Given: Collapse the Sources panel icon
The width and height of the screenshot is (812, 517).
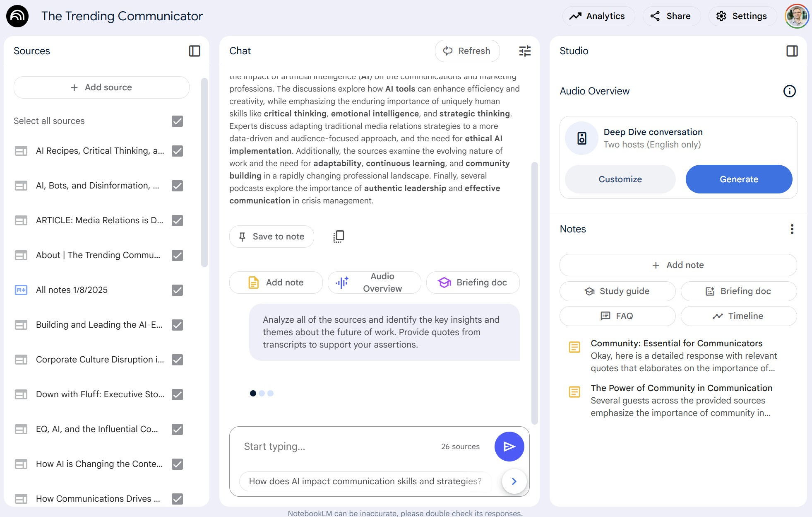Looking at the screenshot, I should pos(195,51).
